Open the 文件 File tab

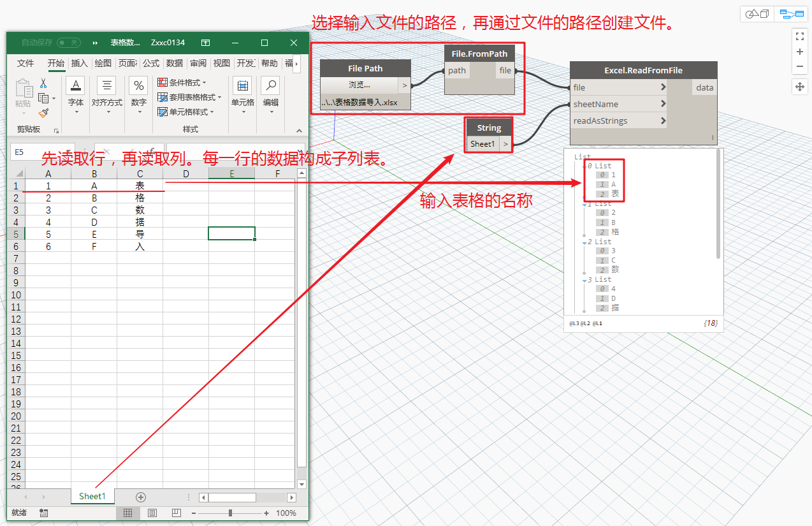[x=25, y=63]
